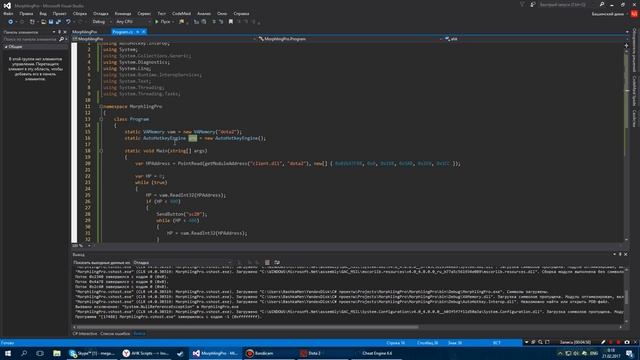Open the Debug configuration dropdown
640x360 pixels.
tap(101, 22)
